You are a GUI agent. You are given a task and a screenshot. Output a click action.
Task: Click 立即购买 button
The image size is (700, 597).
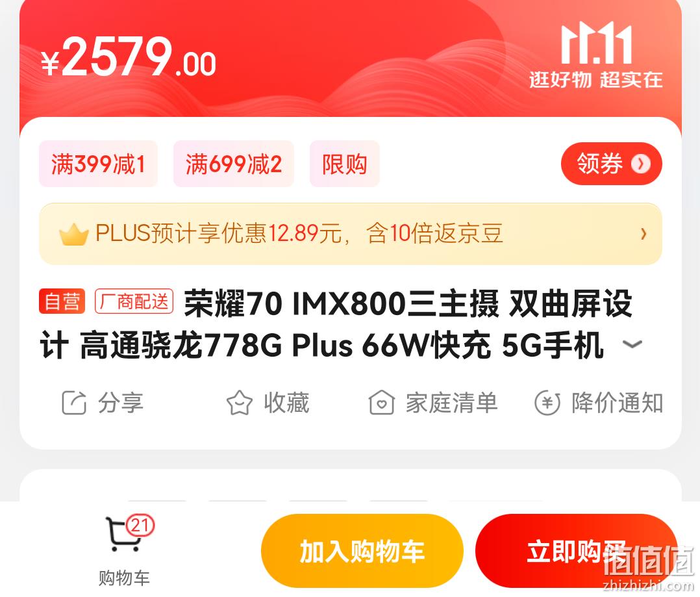point(576,551)
